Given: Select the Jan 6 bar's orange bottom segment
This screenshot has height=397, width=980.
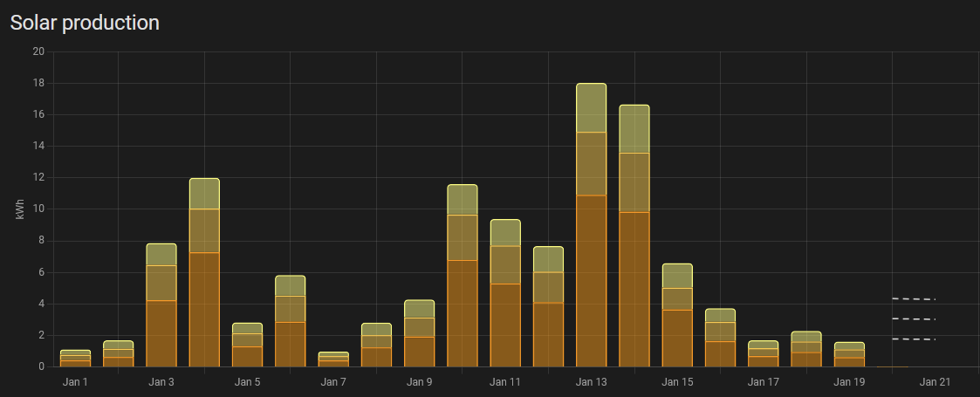Looking at the screenshot, I should pyautogui.click(x=291, y=345).
